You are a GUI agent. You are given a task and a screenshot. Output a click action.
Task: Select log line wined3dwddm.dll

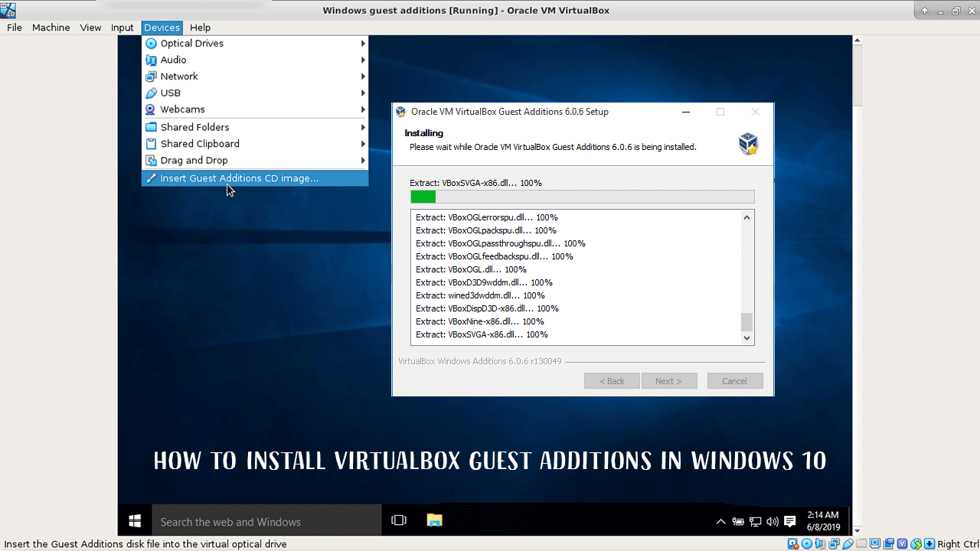pyautogui.click(x=480, y=295)
